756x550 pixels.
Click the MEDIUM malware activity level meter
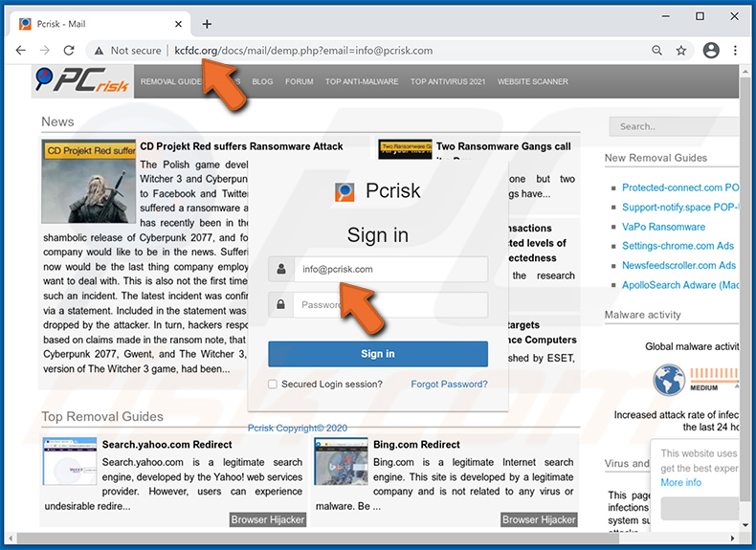(x=714, y=379)
